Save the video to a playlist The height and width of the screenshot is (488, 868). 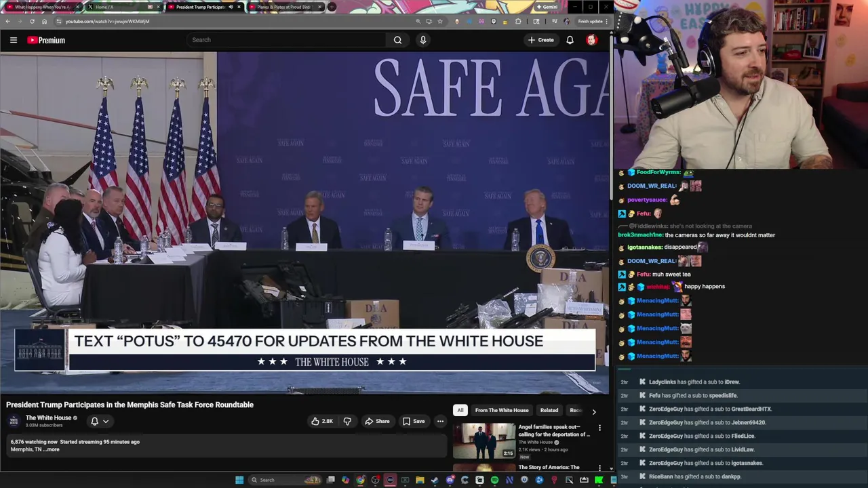click(414, 421)
